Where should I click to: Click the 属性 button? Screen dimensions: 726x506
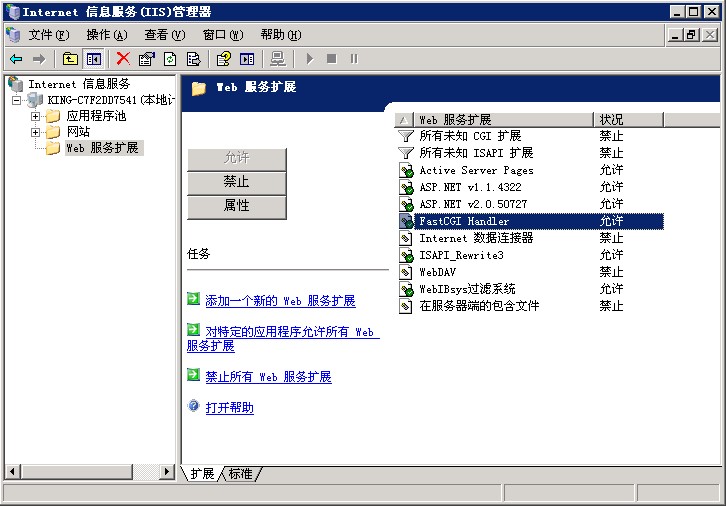pos(237,206)
